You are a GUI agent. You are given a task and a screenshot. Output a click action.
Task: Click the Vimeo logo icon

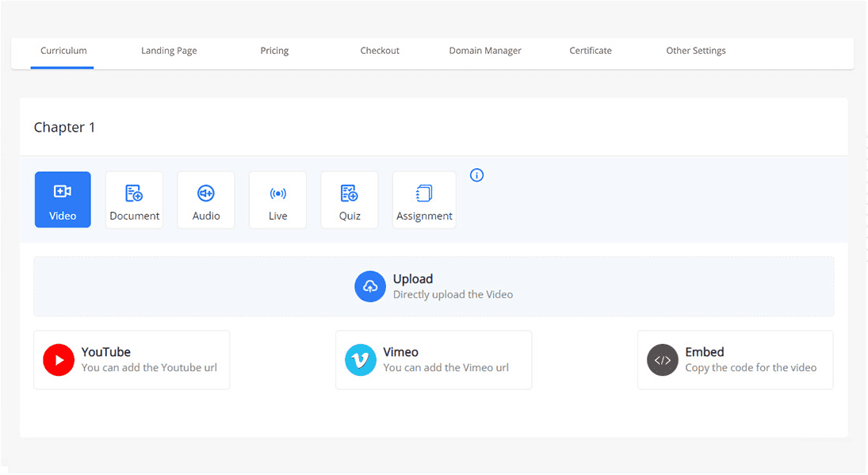tap(360, 359)
